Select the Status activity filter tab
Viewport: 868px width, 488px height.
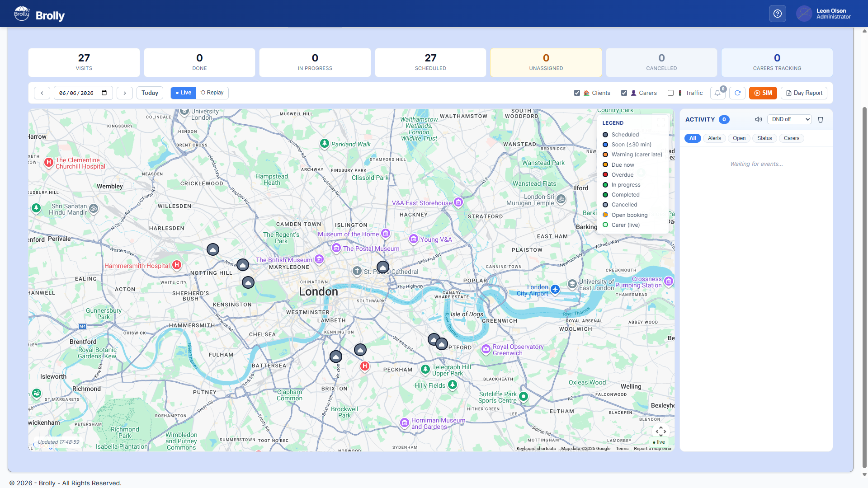pyautogui.click(x=764, y=138)
